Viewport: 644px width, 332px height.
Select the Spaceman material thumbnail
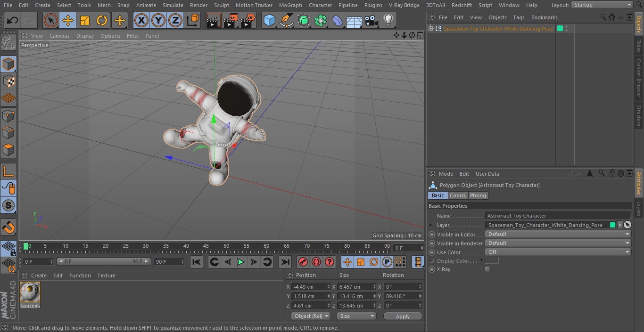(30, 292)
